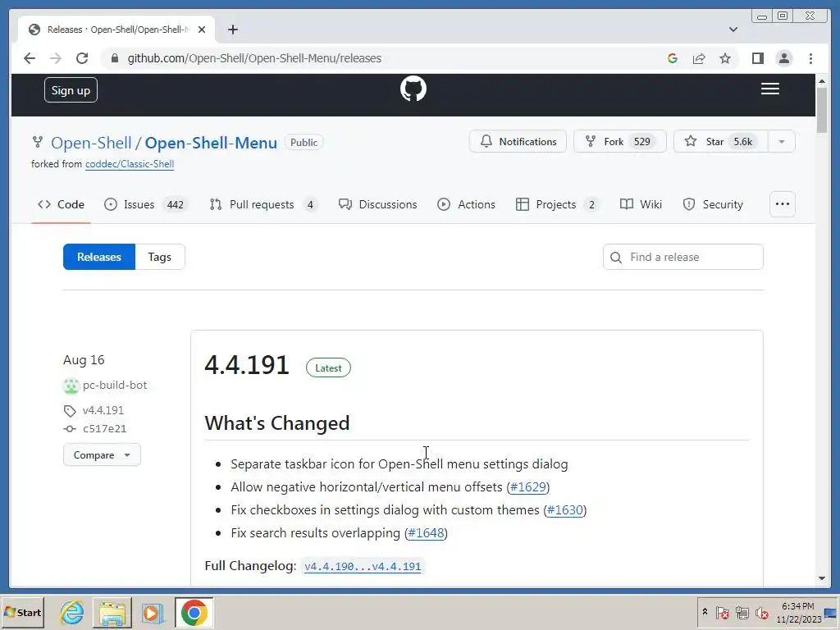
Task: Open the Pull requests tab
Action: point(263,204)
